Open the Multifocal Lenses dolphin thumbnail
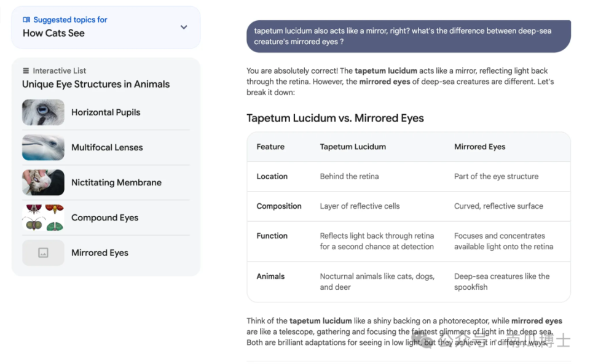590x364 pixels. [43, 147]
